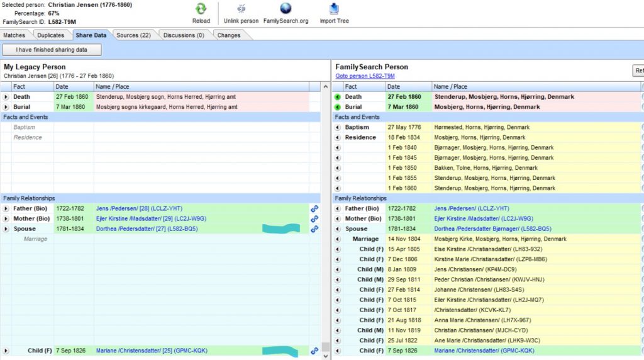Switch to the Duplicates tab

click(x=50, y=35)
